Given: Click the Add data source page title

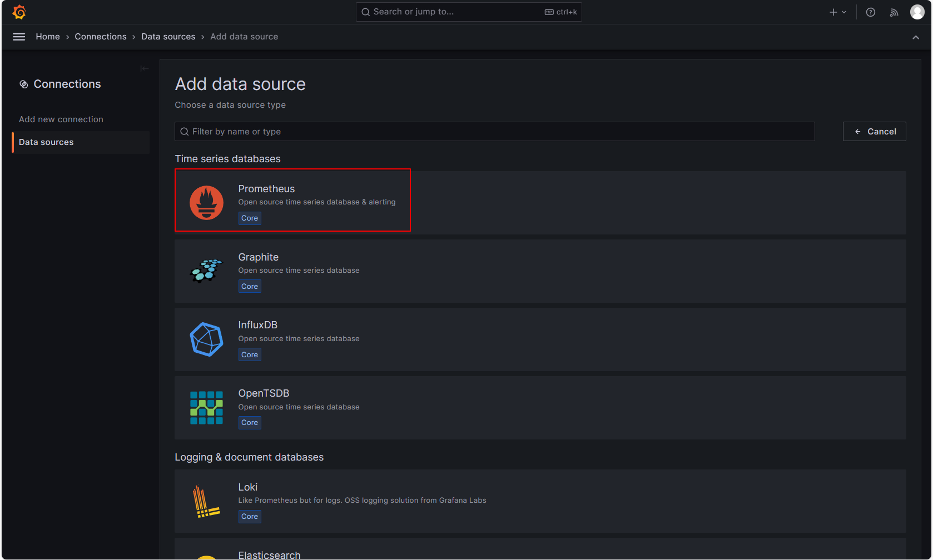Looking at the screenshot, I should click(240, 84).
